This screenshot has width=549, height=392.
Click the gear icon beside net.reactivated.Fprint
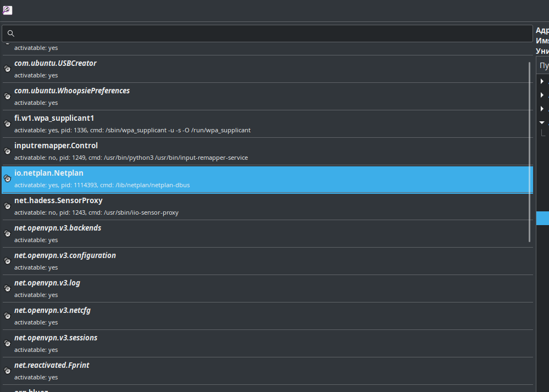7,371
